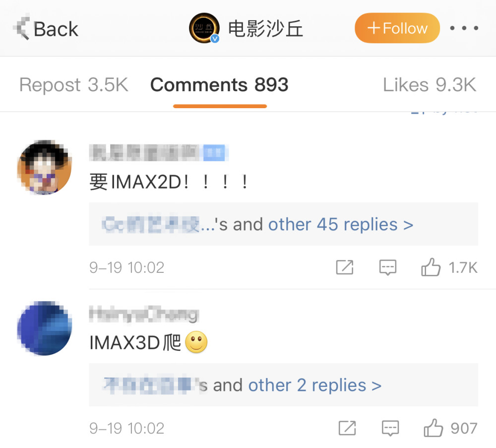Tap the Back arrow icon
Screen dimensions: 496x448
coord(22,27)
